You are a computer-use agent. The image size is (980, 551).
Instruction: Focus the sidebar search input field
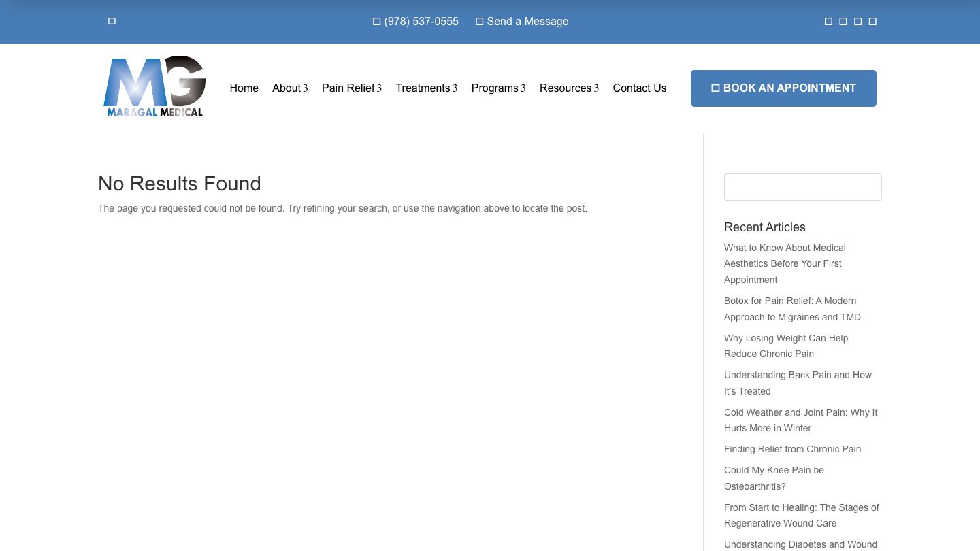(802, 187)
